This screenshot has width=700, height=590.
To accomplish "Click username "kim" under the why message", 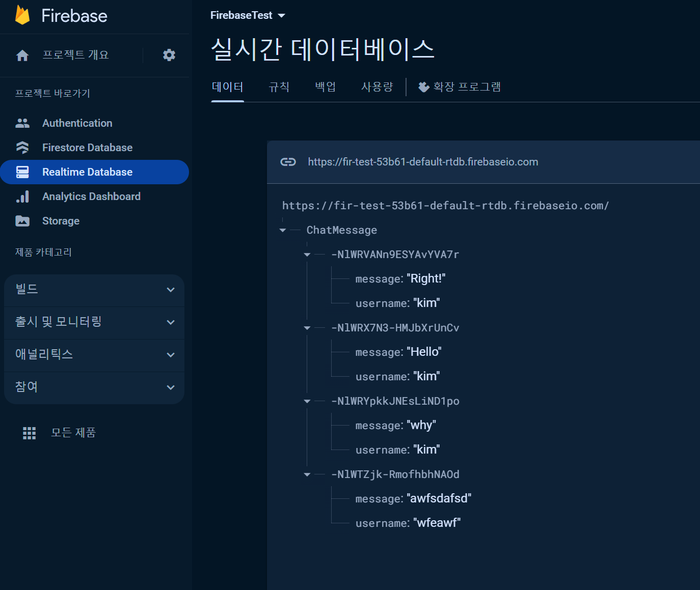I will [x=426, y=449].
